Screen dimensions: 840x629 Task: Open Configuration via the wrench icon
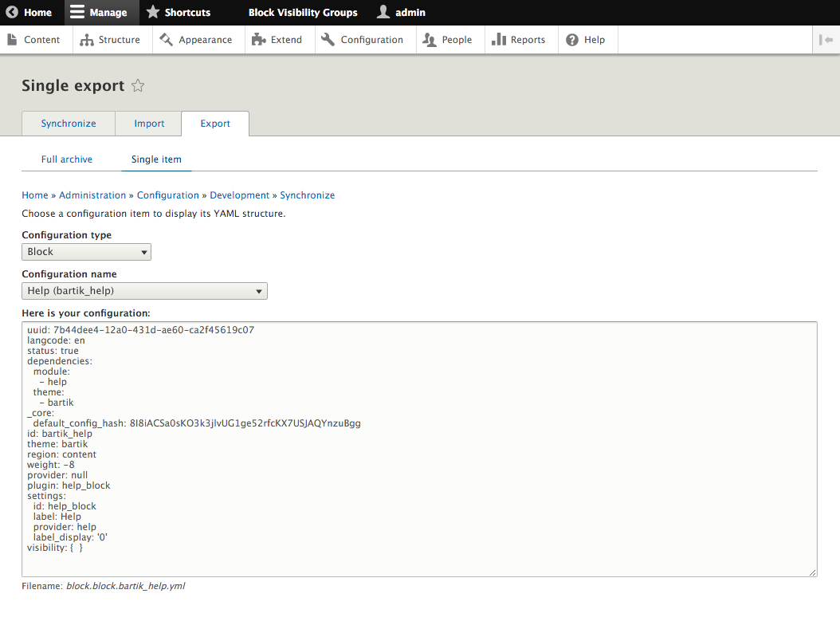(328, 40)
